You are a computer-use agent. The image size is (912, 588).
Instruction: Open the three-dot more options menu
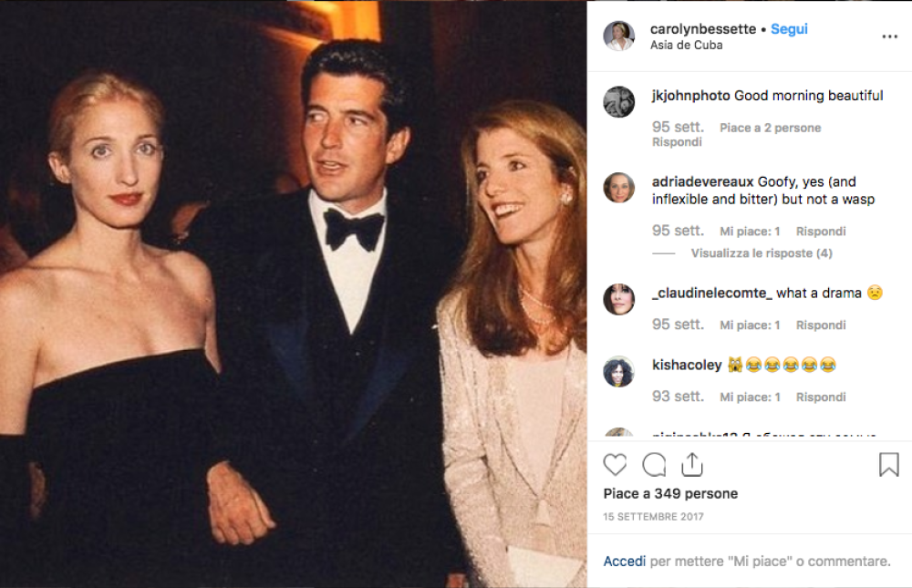[889, 36]
